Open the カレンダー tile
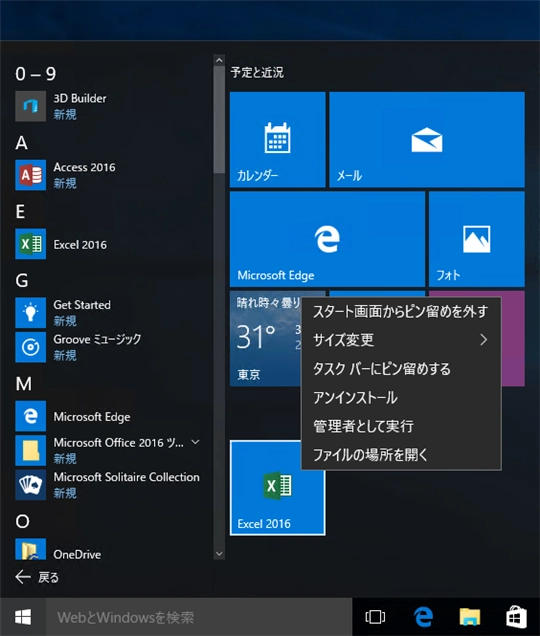The height and width of the screenshot is (636, 540). click(278, 140)
